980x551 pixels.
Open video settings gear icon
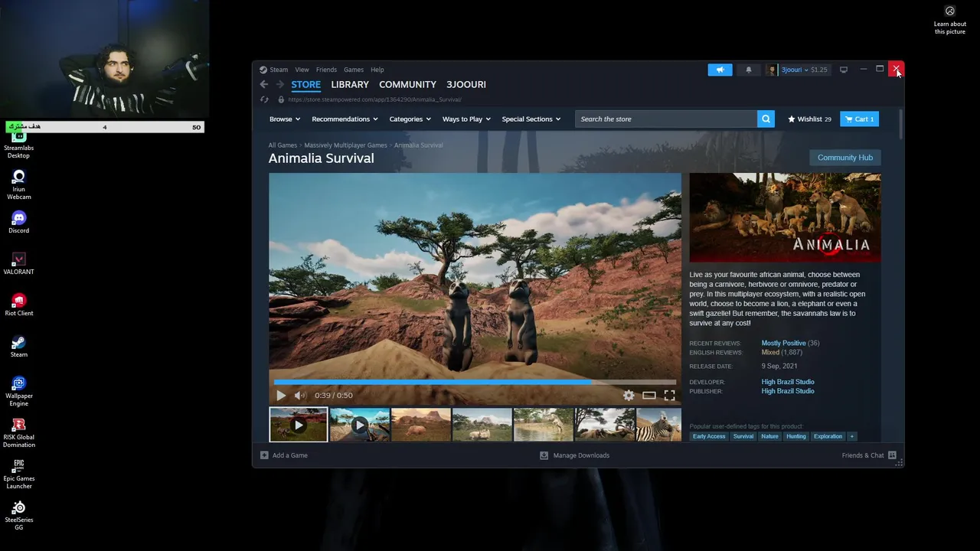tap(629, 396)
